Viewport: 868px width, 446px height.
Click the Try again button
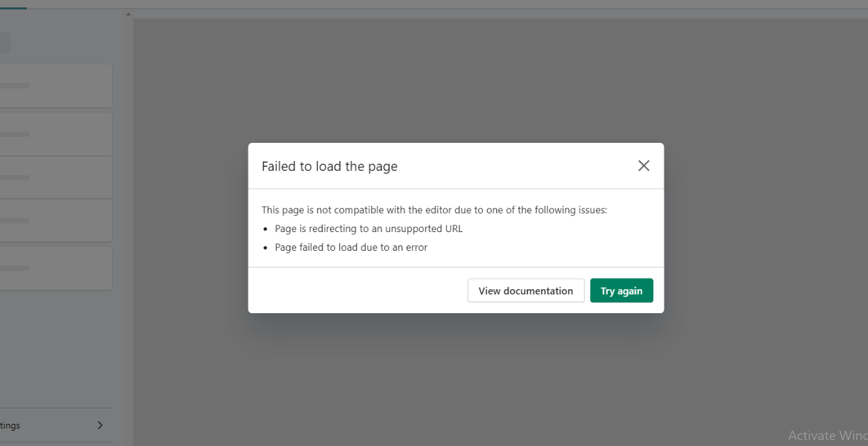[x=621, y=291]
